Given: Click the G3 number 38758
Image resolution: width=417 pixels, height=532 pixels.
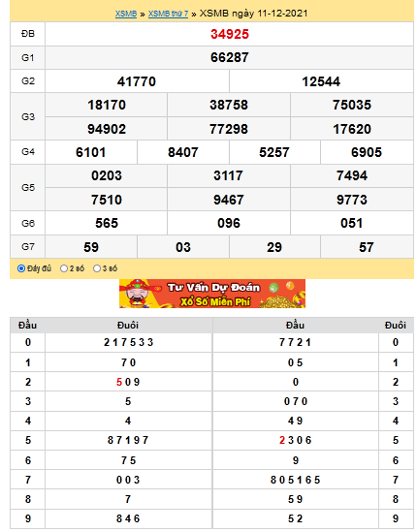Looking at the screenshot, I should (x=229, y=105).
